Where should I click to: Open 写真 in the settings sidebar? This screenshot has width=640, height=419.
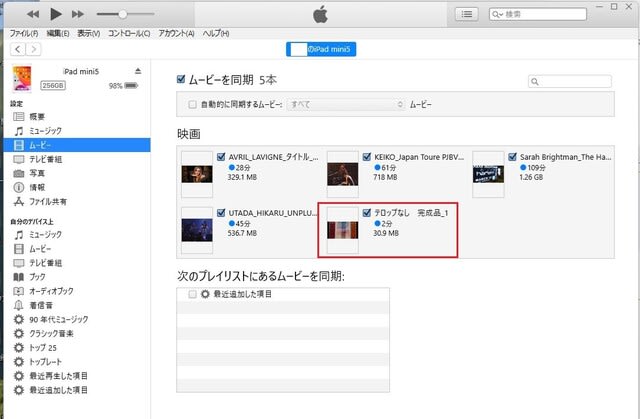(77, 173)
